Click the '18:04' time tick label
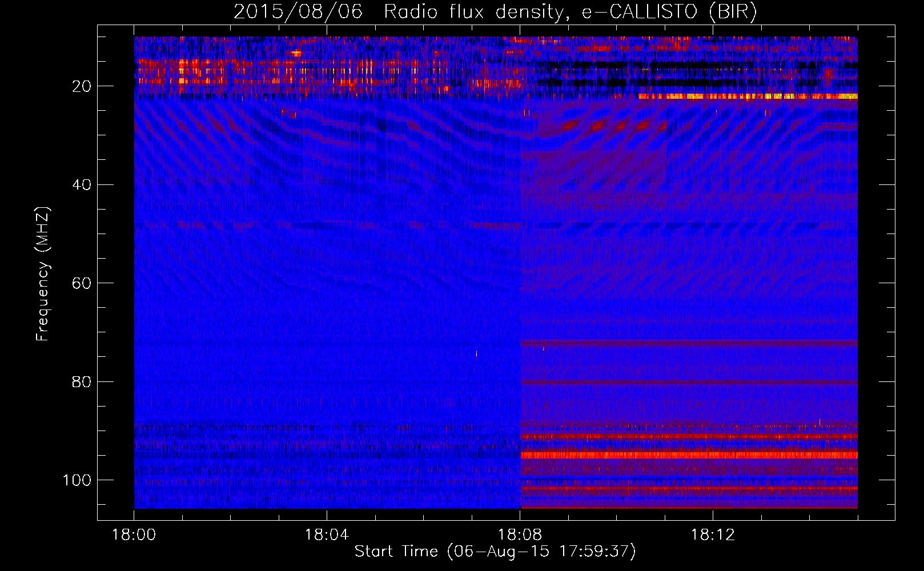 pyautogui.click(x=327, y=535)
